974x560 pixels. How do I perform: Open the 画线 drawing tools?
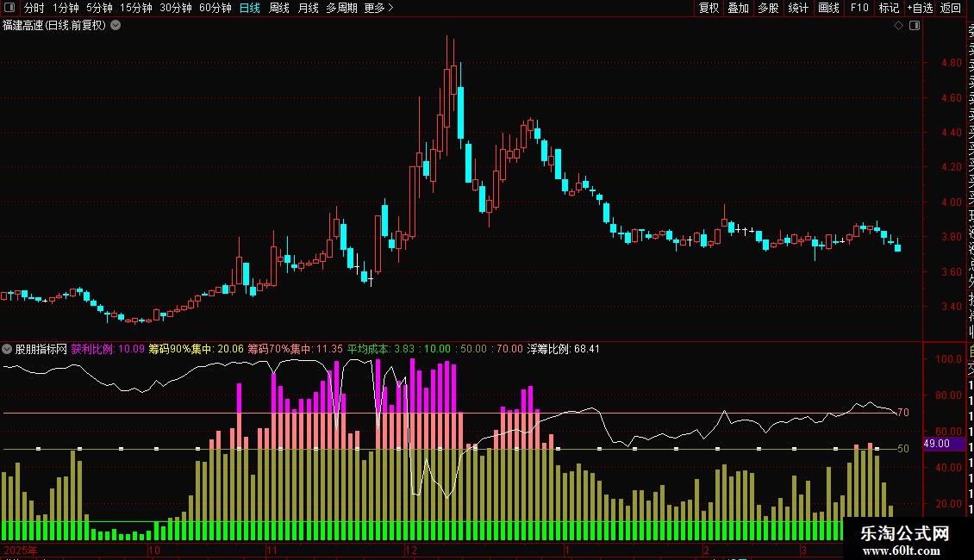pos(828,8)
